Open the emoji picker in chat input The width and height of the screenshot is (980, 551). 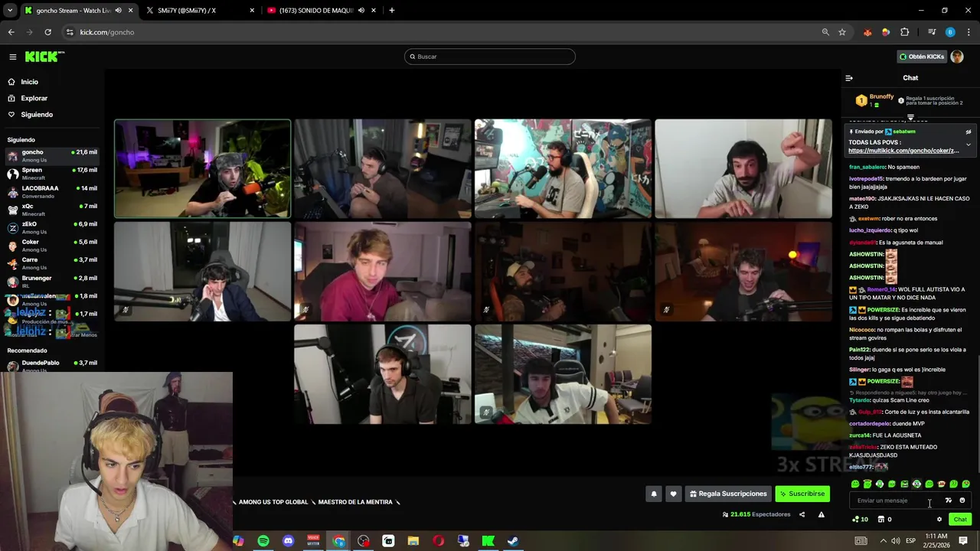[962, 500]
